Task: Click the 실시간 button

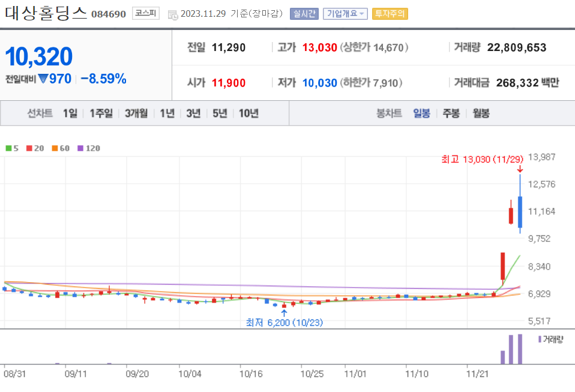Action: tap(304, 14)
